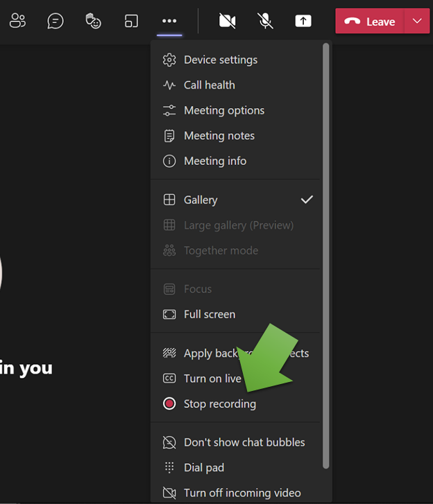Turn on the camera
433x504 pixels.
click(x=227, y=21)
